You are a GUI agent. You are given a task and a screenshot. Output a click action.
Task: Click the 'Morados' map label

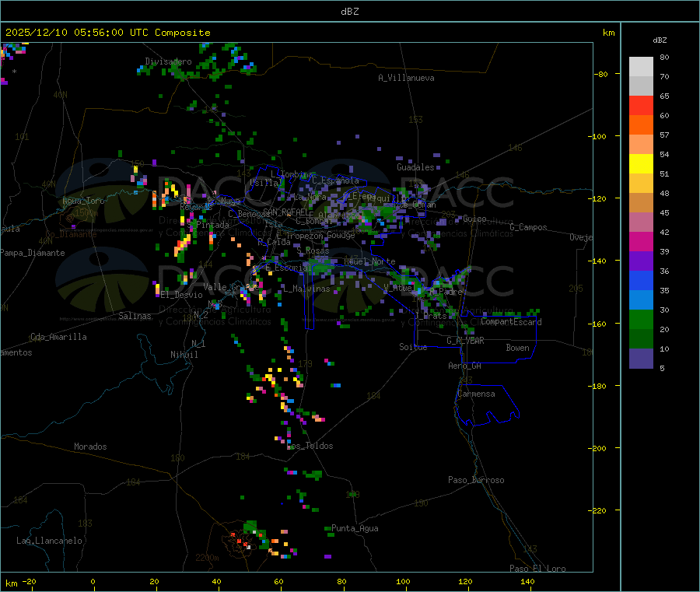[90, 447]
